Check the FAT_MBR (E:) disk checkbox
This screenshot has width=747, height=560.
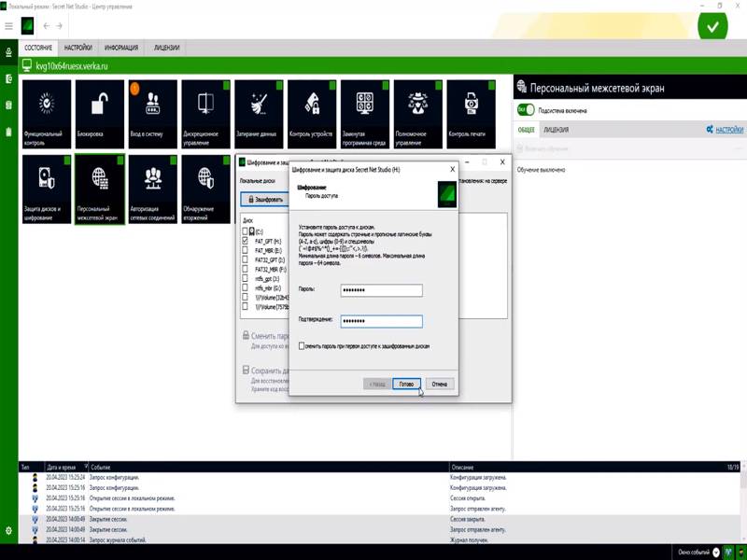(246, 249)
